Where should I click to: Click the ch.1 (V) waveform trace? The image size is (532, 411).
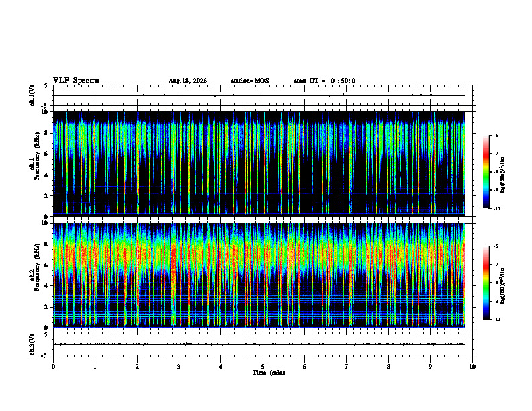[259, 95]
